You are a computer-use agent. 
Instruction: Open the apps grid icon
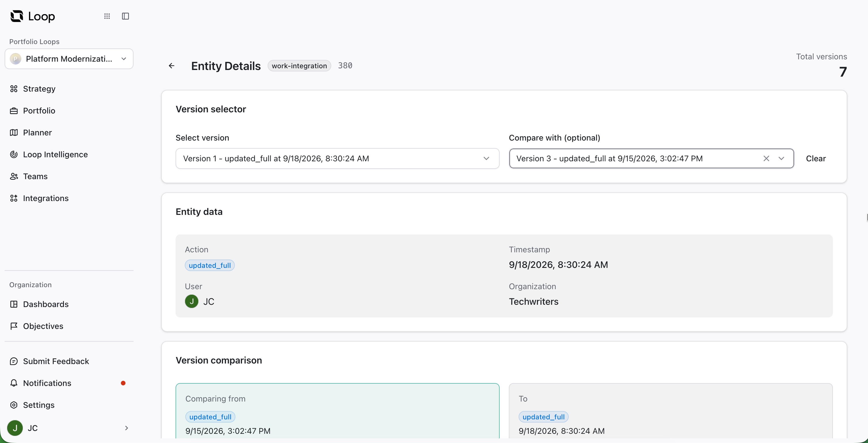[x=107, y=16]
